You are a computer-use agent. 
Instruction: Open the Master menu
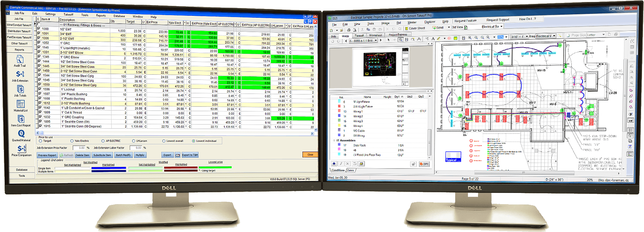(x=412, y=22)
